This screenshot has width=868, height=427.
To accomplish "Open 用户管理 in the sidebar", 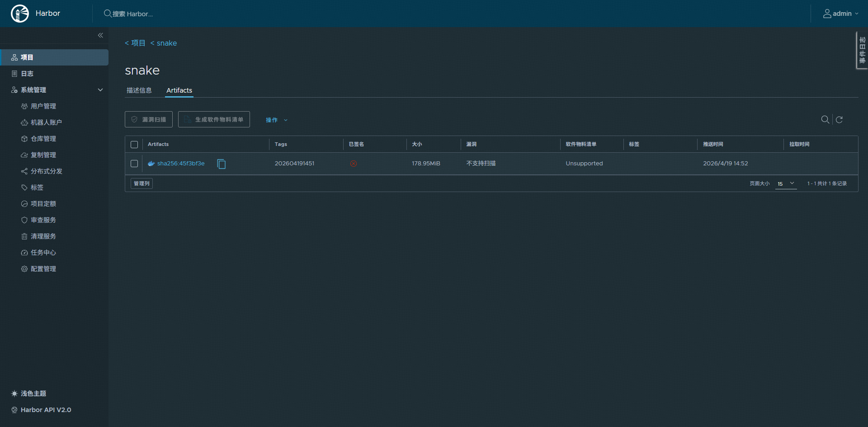I will pyautogui.click(x=43, y=106).
